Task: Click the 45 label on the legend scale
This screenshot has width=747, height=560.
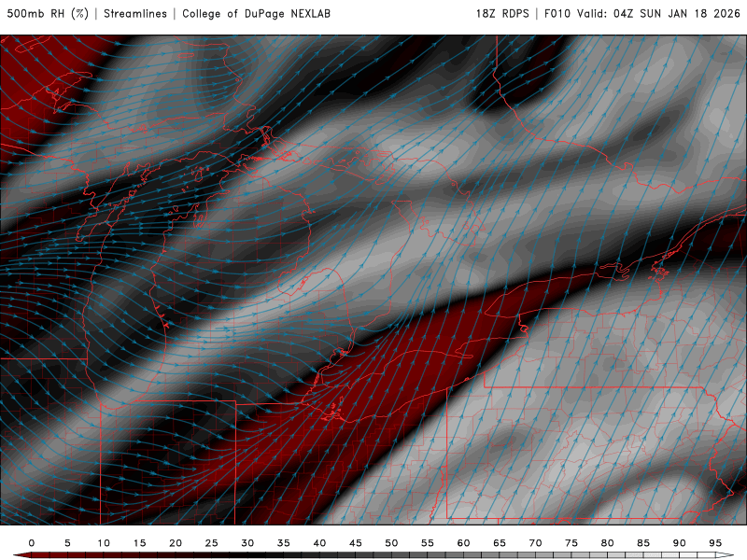Action: click(356, 543)
